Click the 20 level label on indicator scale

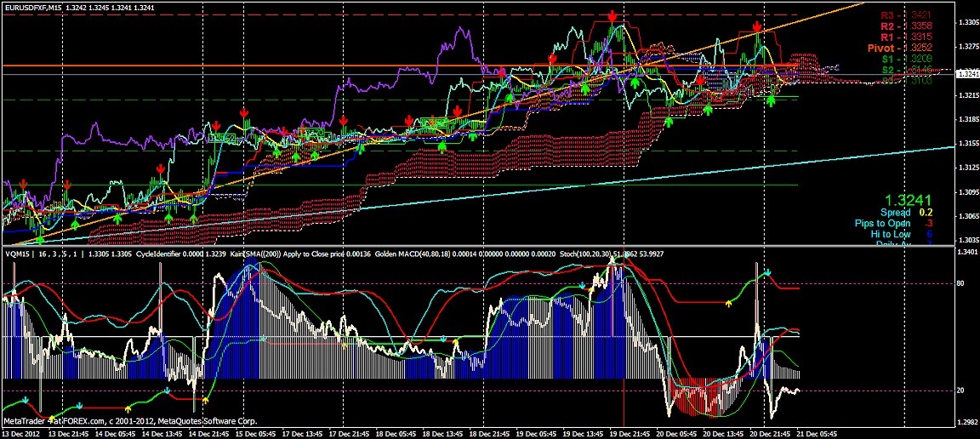960,391
